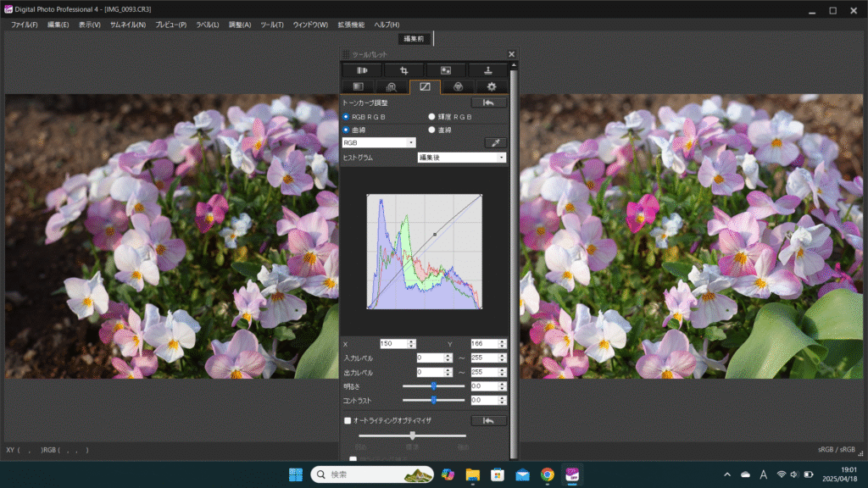Open the 表示(V) menu
This screenshot has width=868, height=488.
click(x=89, y=25)
